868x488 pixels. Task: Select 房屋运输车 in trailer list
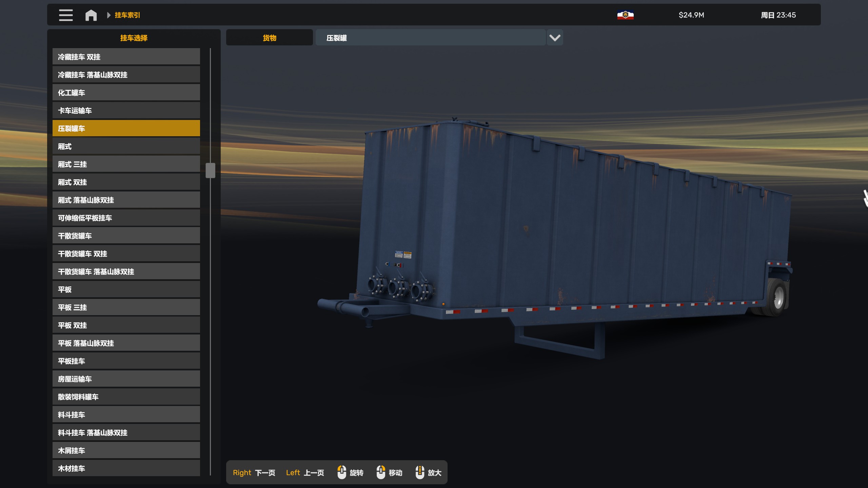pyautogui.click(x=126, y=379)
